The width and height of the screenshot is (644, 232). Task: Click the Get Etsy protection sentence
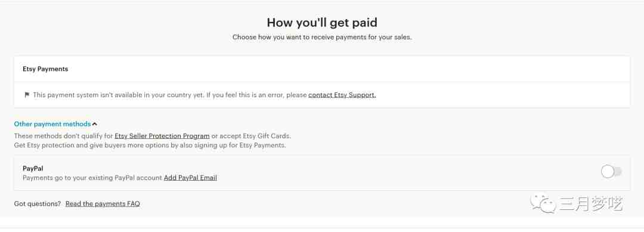[150, 146]
